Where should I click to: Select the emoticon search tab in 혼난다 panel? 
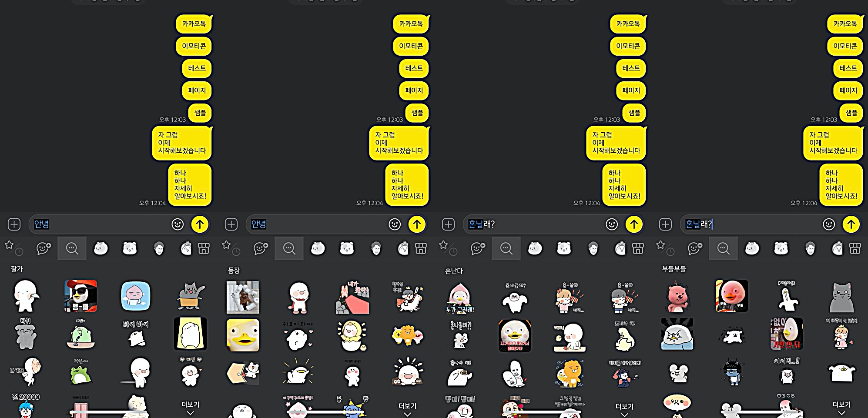click(506, 248)
